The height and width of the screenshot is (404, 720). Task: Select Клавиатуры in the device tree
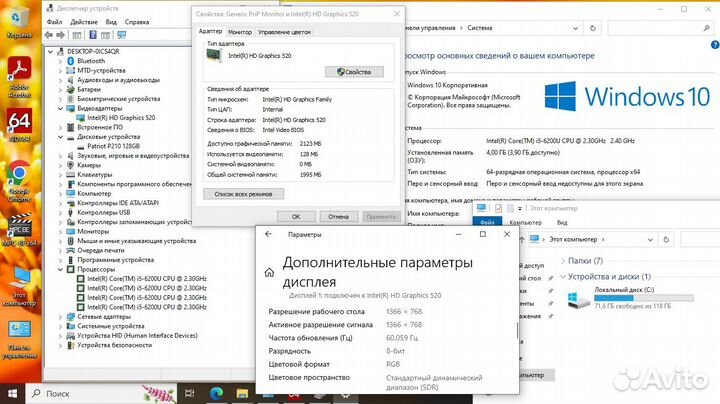click(95, 174)
